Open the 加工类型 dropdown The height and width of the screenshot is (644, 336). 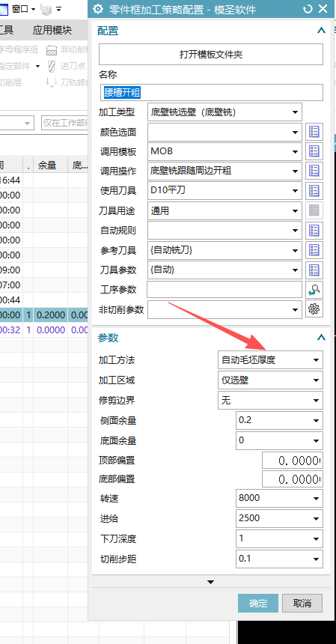click(x=224, y=112)
